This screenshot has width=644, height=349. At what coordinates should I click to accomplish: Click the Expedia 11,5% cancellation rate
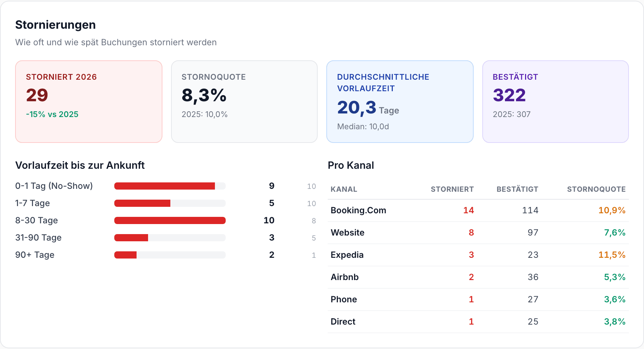tap(612, 255)
